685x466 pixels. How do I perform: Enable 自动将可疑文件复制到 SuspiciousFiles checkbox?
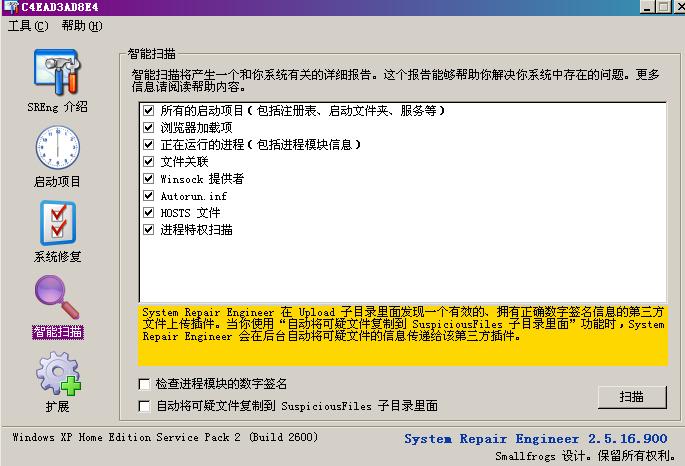click(144, 406)
